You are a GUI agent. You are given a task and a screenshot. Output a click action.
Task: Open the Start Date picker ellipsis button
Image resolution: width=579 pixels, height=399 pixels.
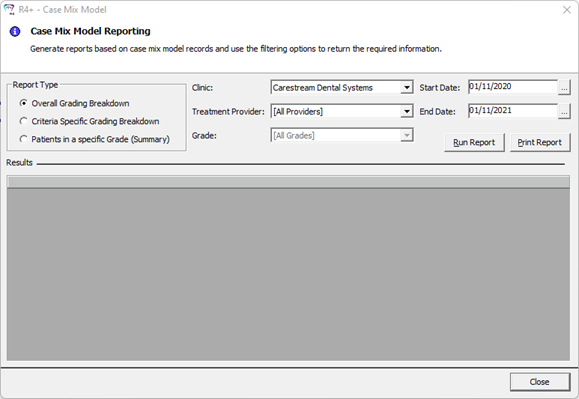564,87
